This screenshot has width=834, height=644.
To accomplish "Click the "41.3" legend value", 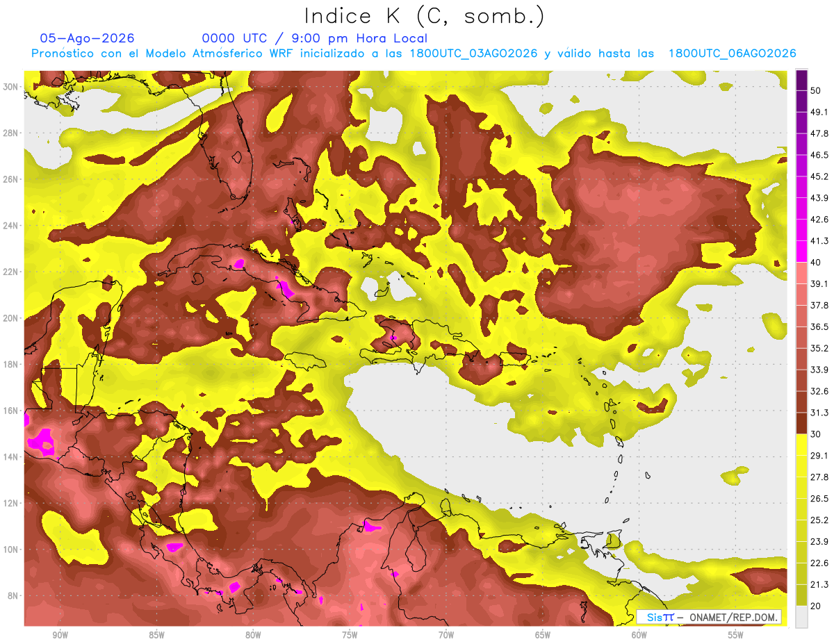I will click(820, 241).
